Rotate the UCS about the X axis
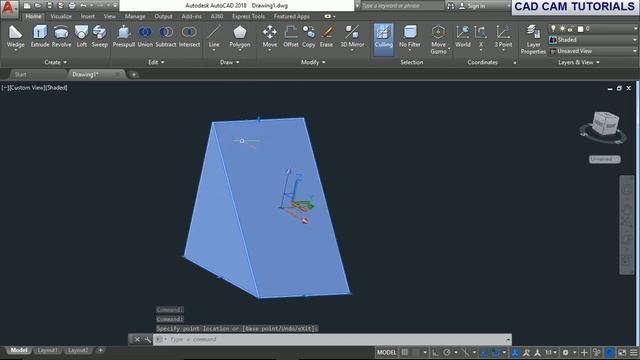640x360 pixels. (x=481, y=37)
